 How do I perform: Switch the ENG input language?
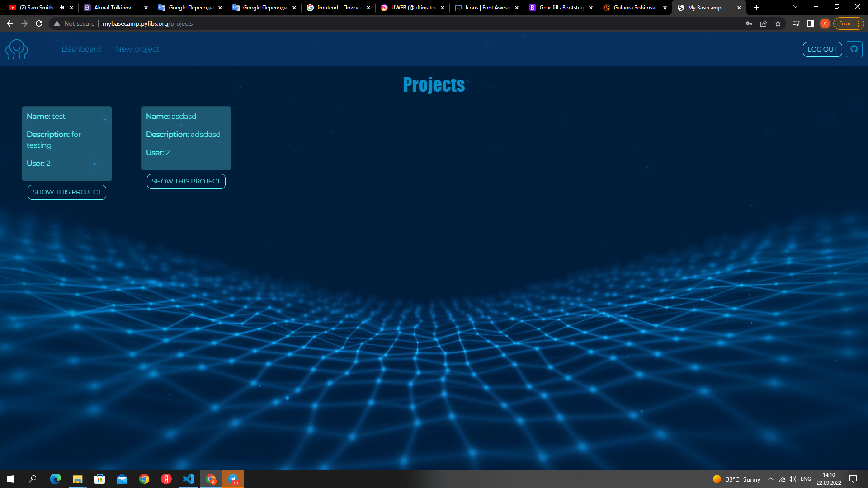click(x=806, y=479)
